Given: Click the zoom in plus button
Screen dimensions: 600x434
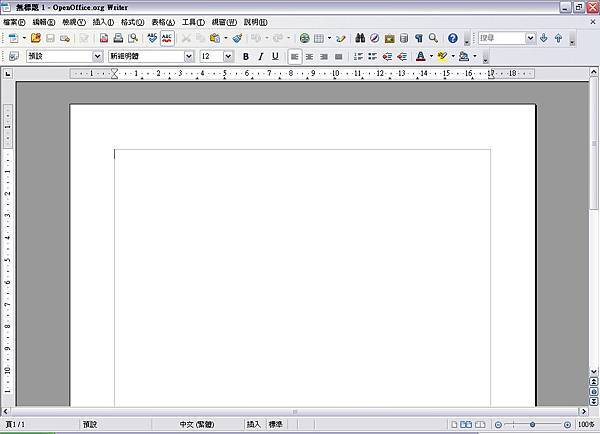Looking at the screenshot, I should point(567,425).
